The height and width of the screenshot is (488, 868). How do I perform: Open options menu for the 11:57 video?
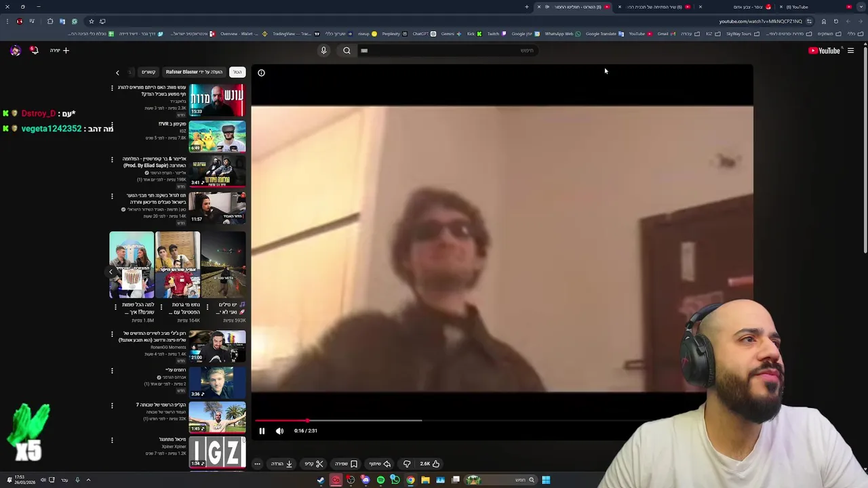tap(113, 196)
